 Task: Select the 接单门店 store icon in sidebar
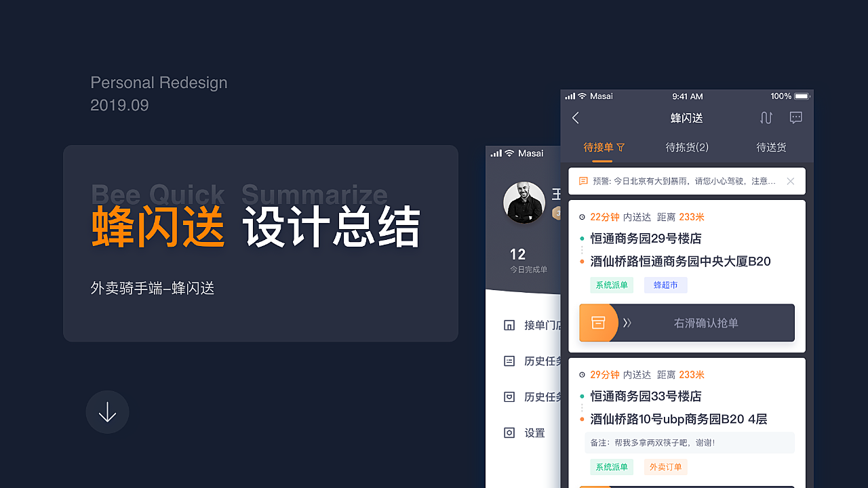click(509, 325)
